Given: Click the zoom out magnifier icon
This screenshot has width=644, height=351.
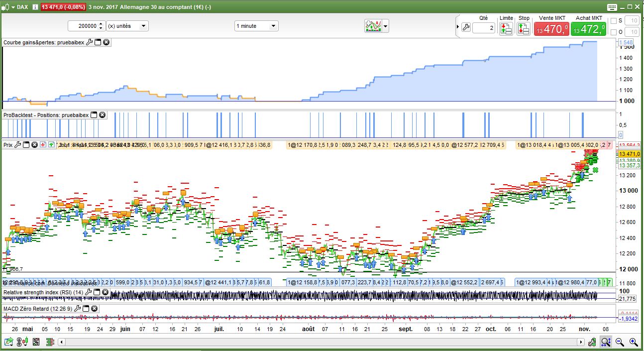Looking at the screenshot, I should click(620, 342).
